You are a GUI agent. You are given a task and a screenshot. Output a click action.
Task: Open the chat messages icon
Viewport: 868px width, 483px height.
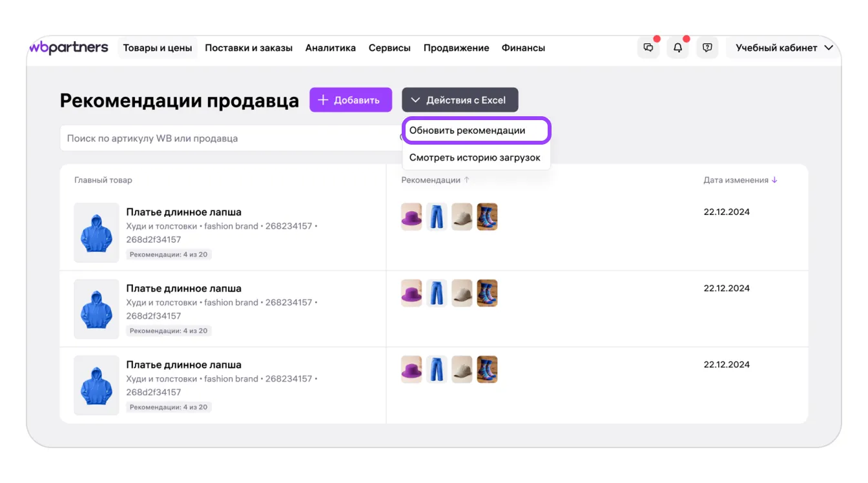648,48
